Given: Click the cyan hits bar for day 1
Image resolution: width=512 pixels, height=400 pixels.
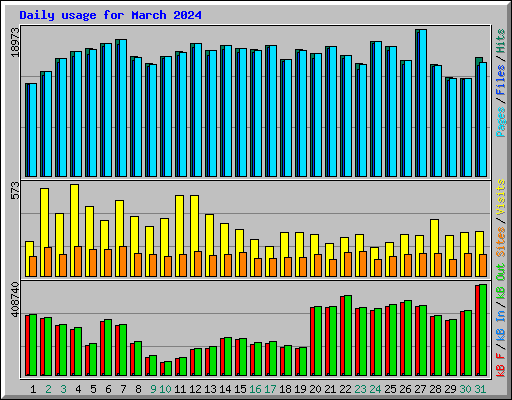Looking at the screenshot, I should pyautogui.click(x=33, y=130).
